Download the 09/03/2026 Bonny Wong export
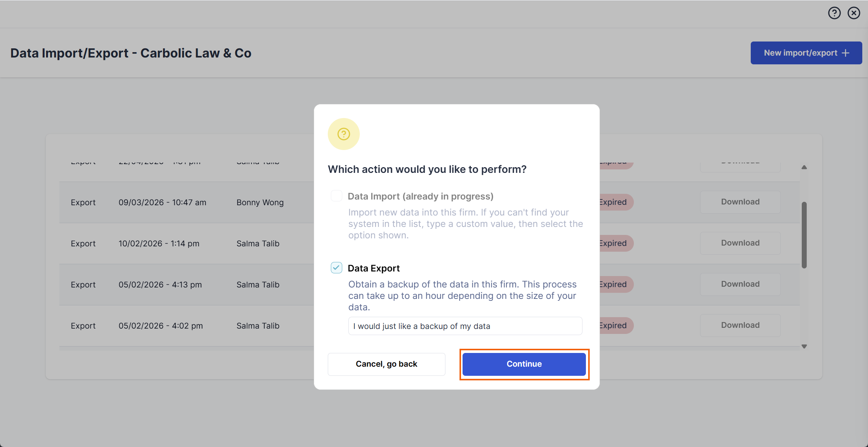The width and height of the screenshot is (868, 447). click(x=740, y=202)
